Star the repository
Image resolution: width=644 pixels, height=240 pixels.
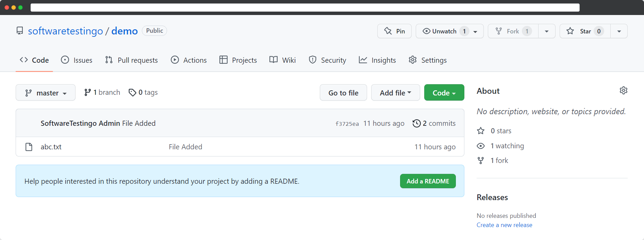click(585, 31)
